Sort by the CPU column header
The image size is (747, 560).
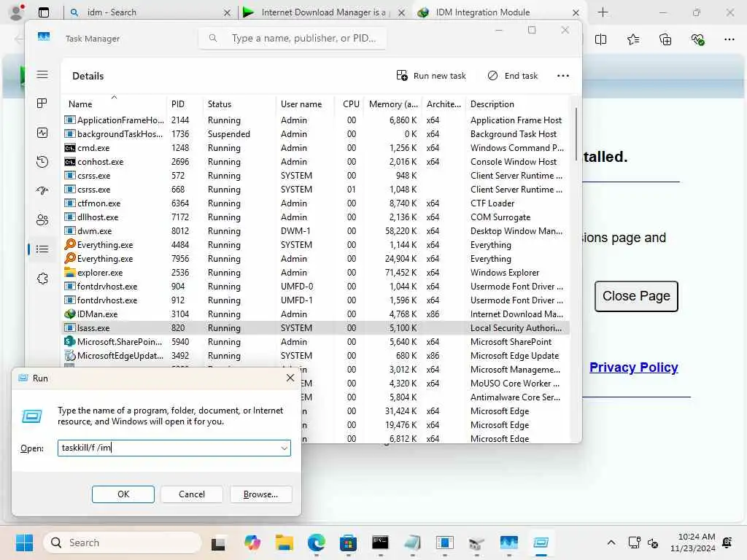tap(351, 104)
